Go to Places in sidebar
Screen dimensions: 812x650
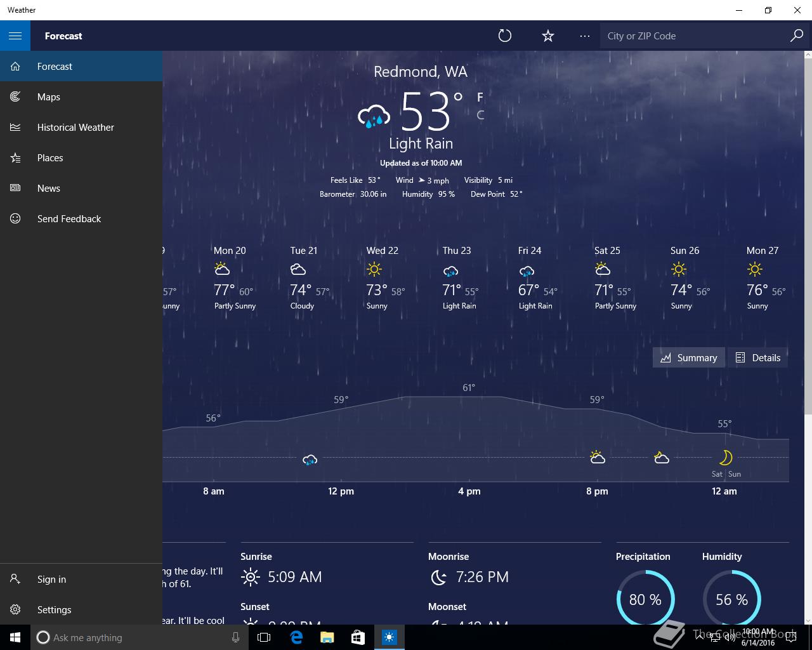coord(81,157)
